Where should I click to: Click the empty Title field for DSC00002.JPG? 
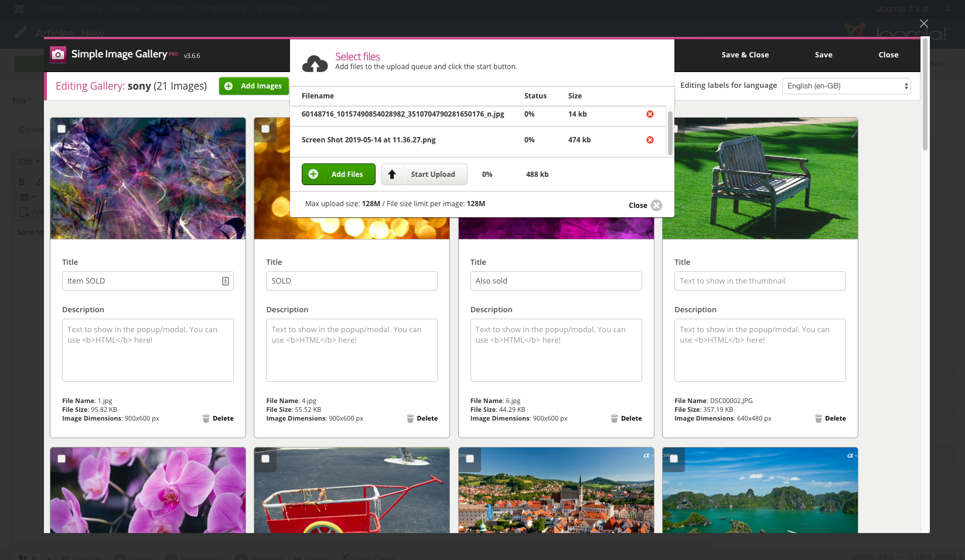click(x=760, y=281)
